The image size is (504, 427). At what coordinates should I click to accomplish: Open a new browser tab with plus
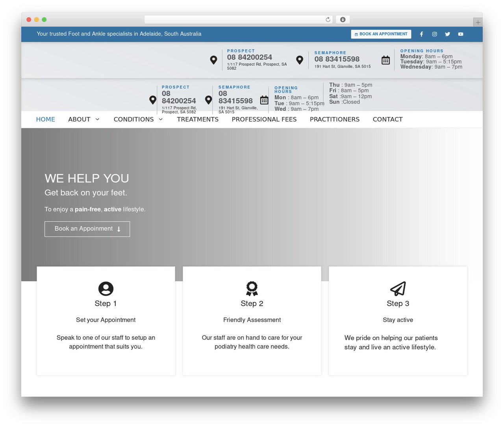[x=478, y=22]
